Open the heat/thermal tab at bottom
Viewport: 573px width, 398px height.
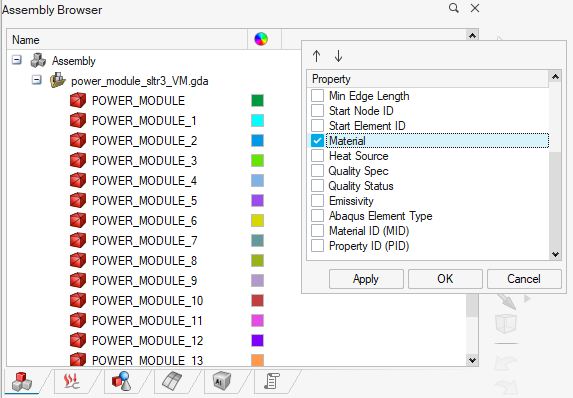(x=72, y=382)
